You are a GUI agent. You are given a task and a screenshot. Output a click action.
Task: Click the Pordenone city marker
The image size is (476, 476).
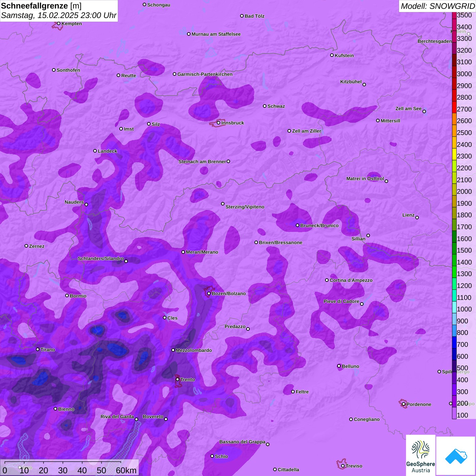point(404,404)
